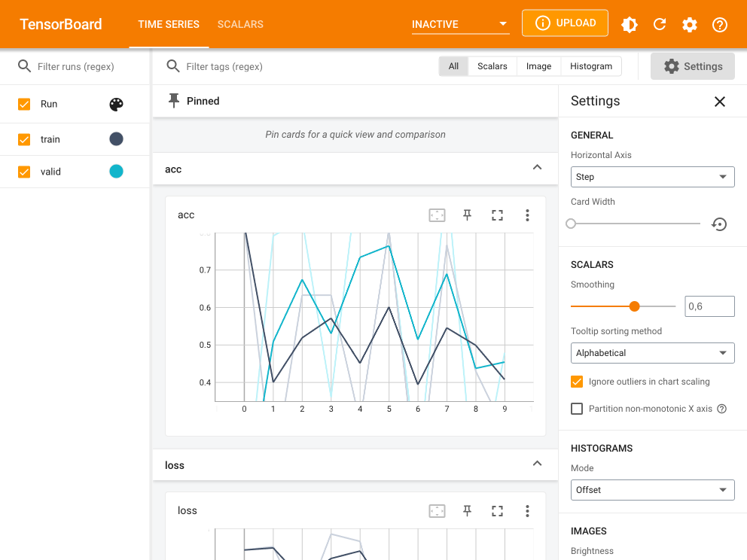Screen dimensions: 747x560
Task: Open the acc card more options menu
Action: [527, 215]
